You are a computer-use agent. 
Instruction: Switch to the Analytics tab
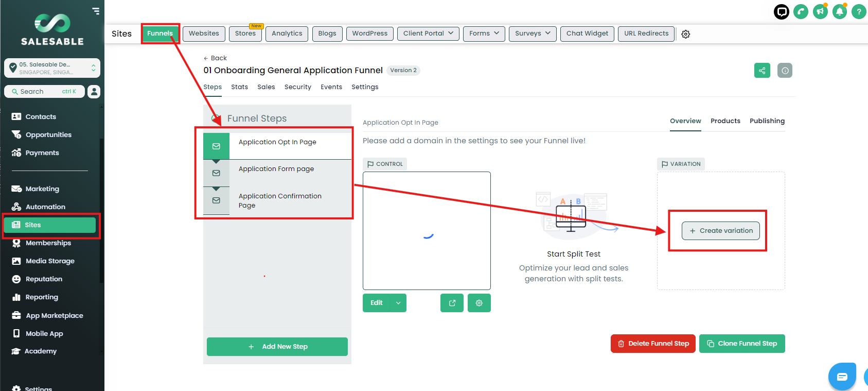[287, 33]
